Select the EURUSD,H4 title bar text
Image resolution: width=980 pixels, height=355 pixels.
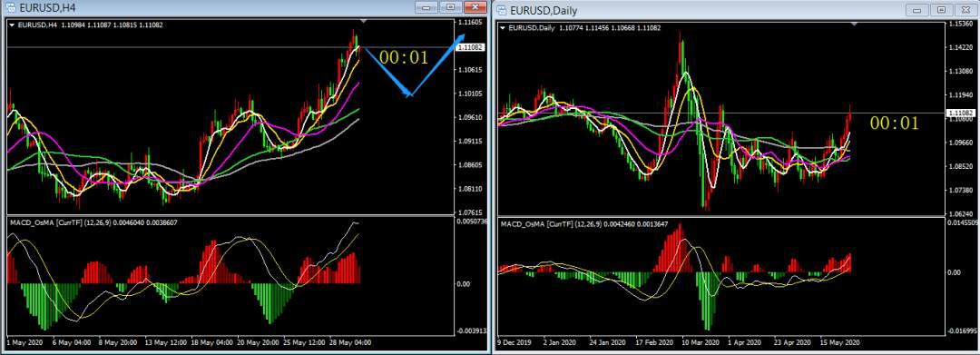(47, 9)
